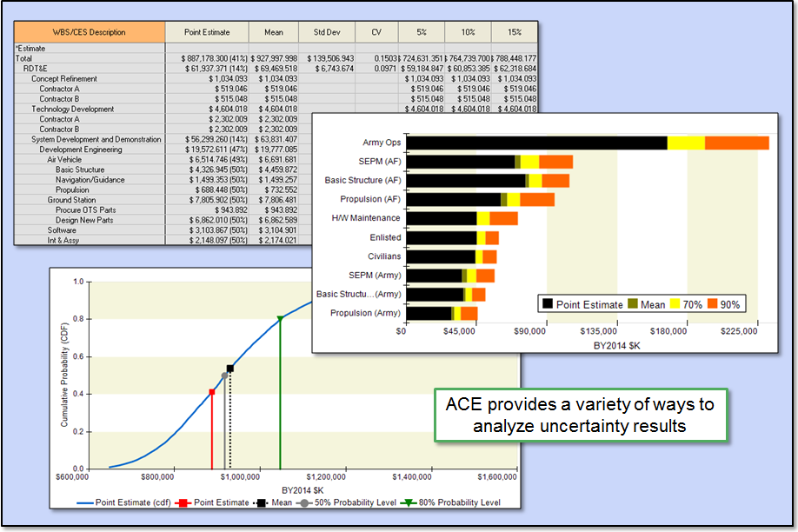Screen dimensions: 798x532
Task: Click the gray 50% Probability Level marker
Action: click(224, 376)
